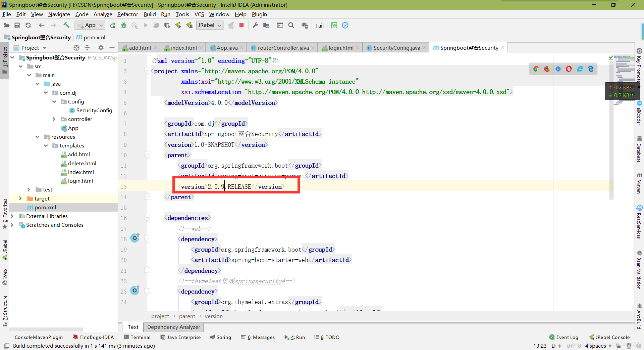Open Firefox browser preview icon

coord(547,69)
